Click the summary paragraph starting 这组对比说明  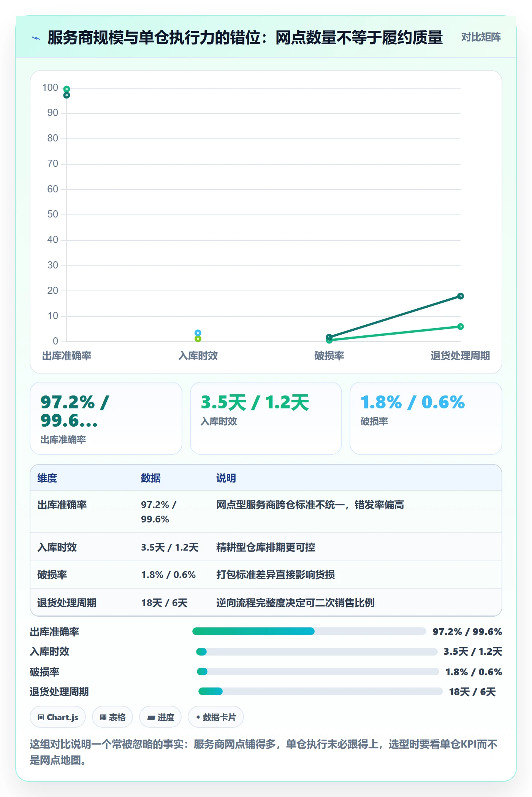263,752
